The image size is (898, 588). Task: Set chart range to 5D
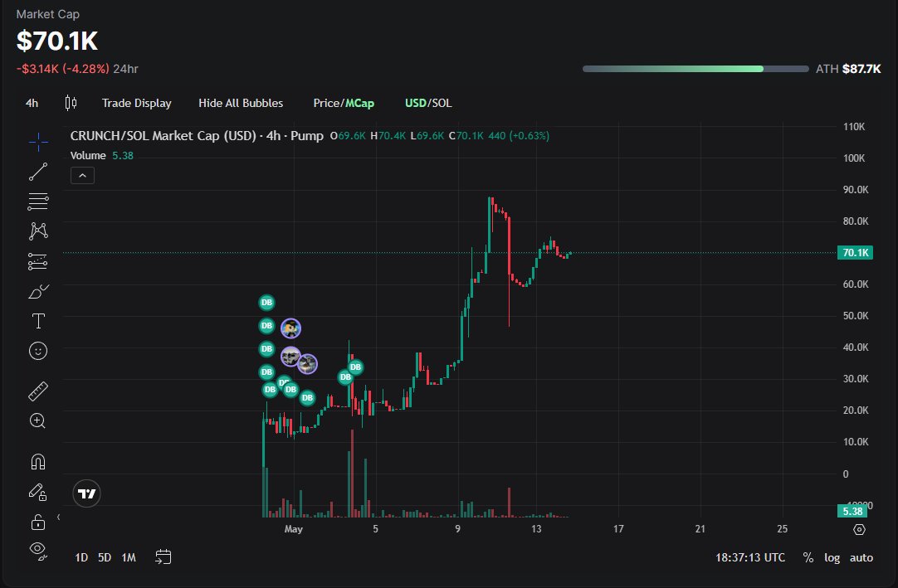(105, 557)
